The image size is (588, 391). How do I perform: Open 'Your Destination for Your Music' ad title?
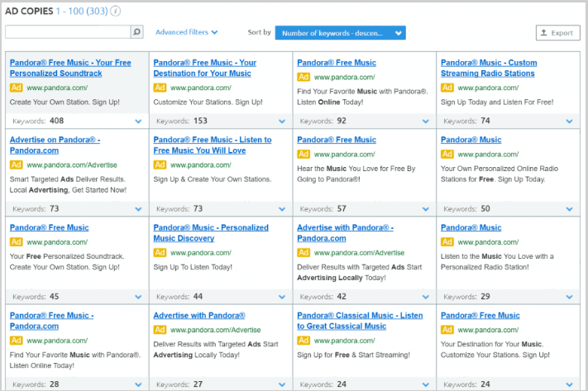[x=205, y=68]
